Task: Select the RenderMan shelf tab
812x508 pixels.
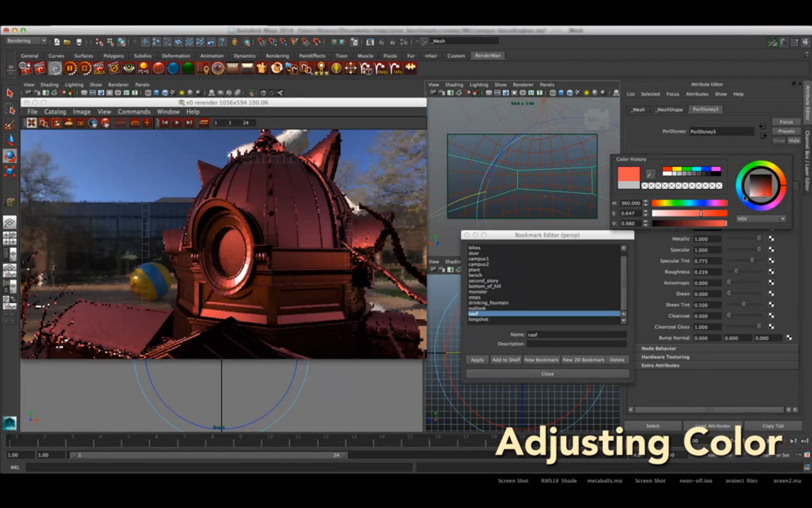Action: 488,55
